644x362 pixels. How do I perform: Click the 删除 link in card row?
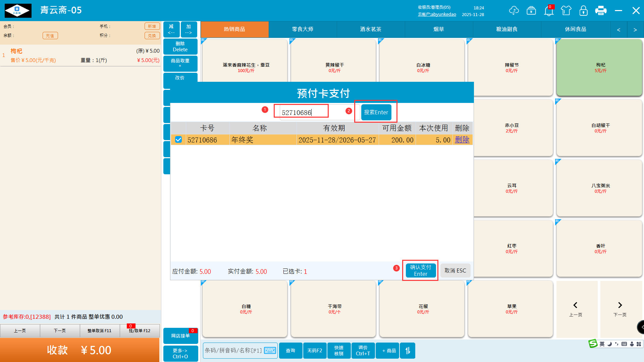[x=462, y=140]
